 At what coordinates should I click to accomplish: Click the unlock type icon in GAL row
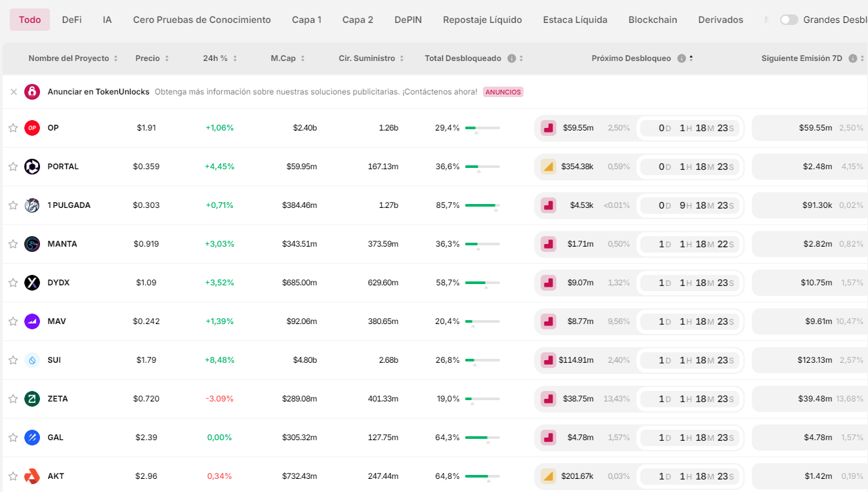coord(548,438)
